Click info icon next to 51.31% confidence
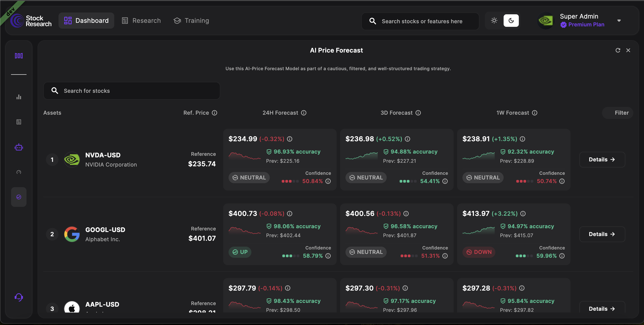 445,256
